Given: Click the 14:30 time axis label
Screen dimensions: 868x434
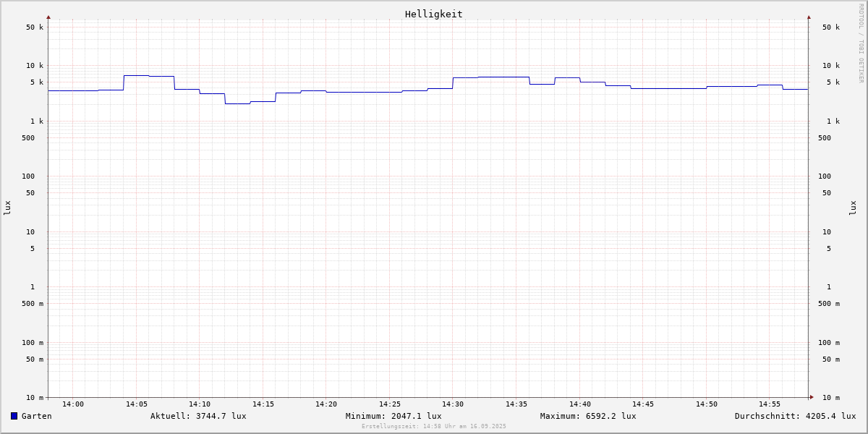Looking at the screenshot, I should (x=453, y=404).
